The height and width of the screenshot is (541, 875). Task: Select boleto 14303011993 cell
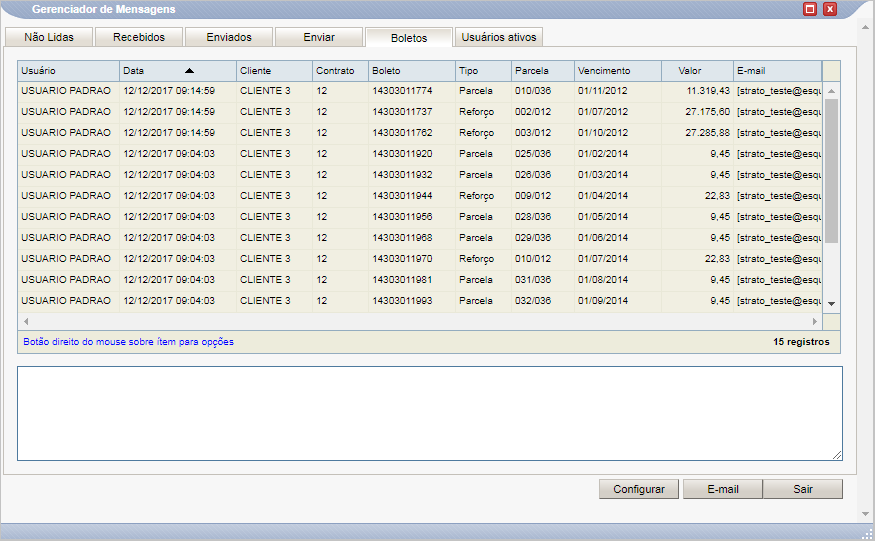click(412, 300)
